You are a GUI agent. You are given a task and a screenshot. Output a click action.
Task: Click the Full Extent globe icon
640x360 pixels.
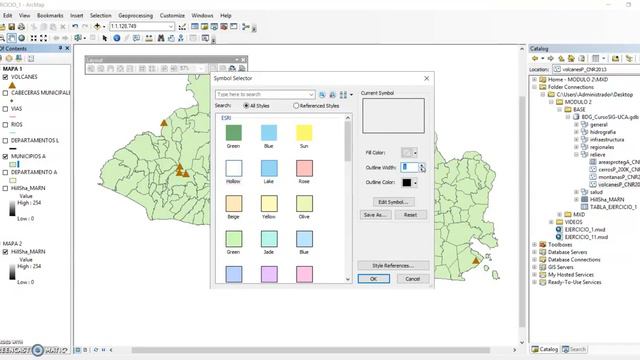point(22,38)
